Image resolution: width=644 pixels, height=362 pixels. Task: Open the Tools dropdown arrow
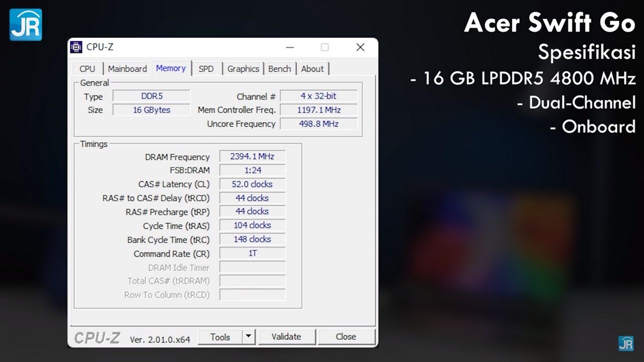249,337
